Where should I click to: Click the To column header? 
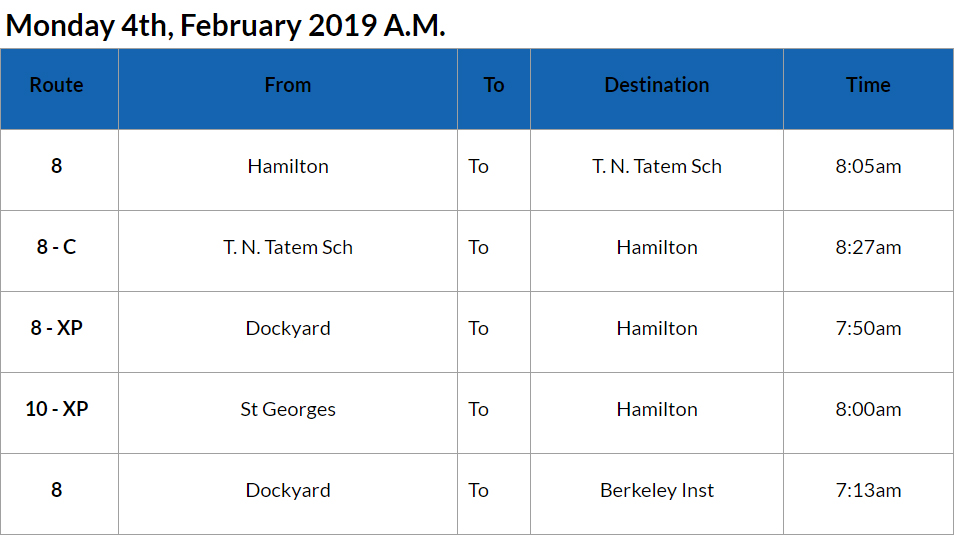pos(494,86)
